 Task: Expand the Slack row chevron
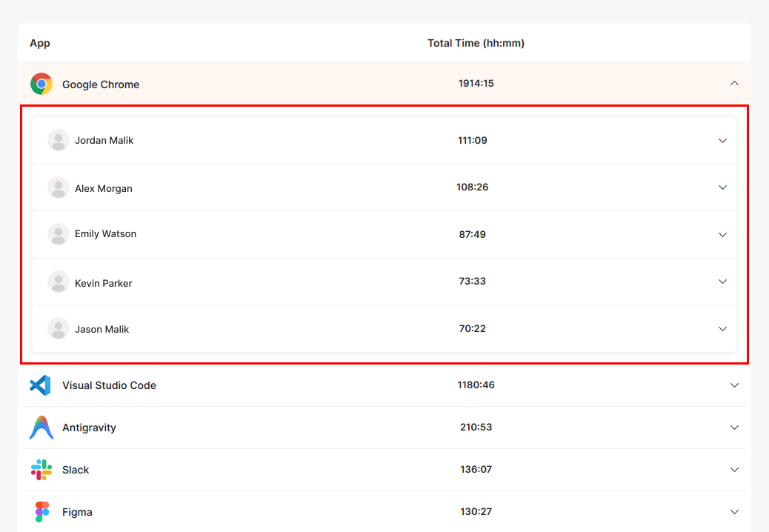click(x=734, y=470)
